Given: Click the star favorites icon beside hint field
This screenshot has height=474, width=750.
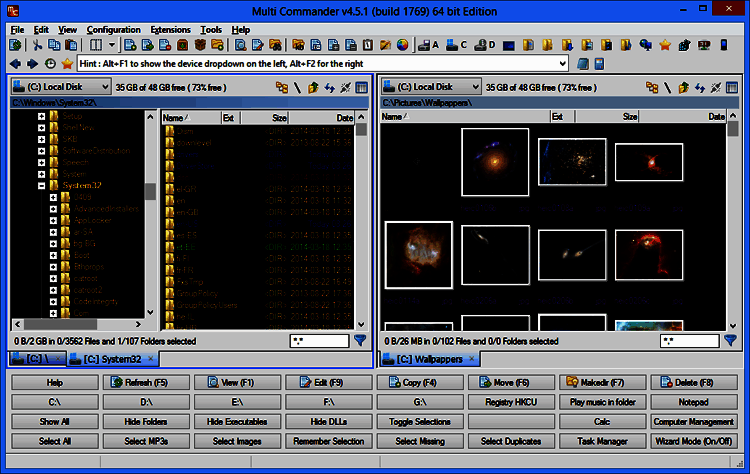Looking at the screenshot, I should (x=65, y=63).
